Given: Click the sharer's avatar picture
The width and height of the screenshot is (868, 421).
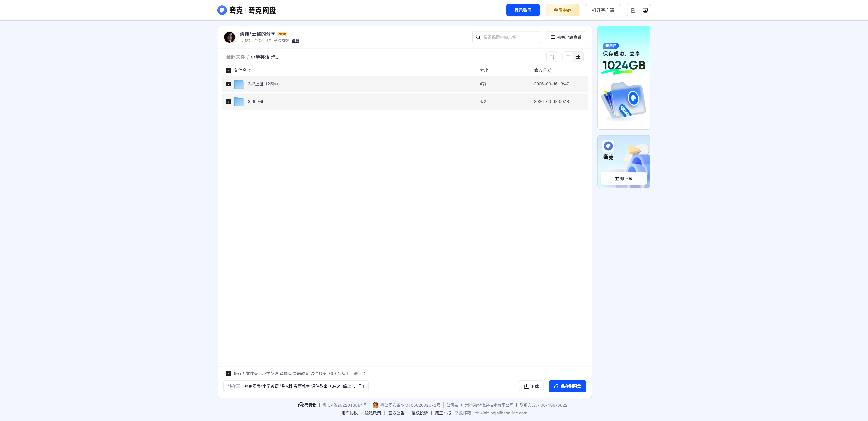Looking at the screenshot, I should pyautogui.click(x=230, y=37).
